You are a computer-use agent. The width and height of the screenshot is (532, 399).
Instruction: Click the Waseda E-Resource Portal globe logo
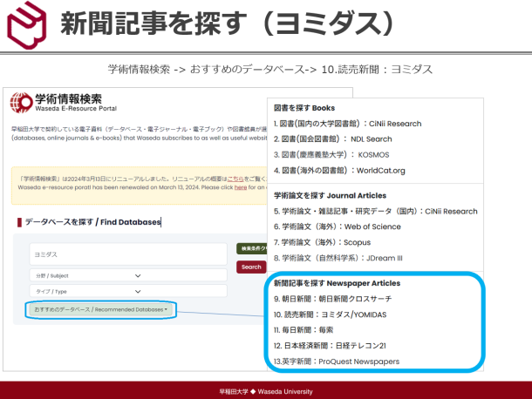tap(21, 105)
